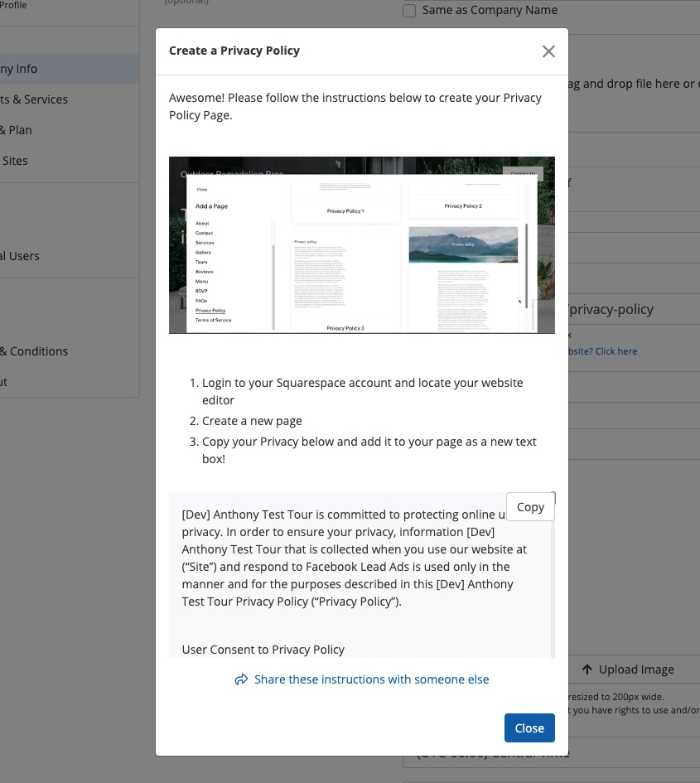Close the Privacy Policy dialog with X

click(x=548, y=51)
